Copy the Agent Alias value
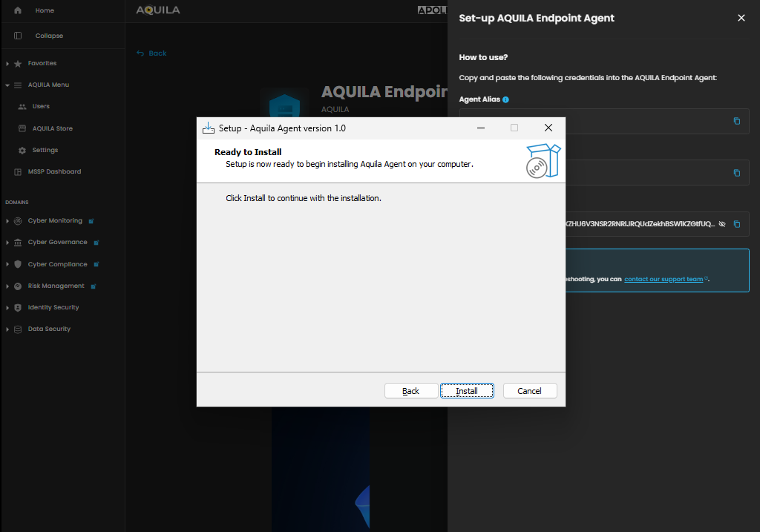The height and width of the screenshot is (532, 760). (736, 121)
